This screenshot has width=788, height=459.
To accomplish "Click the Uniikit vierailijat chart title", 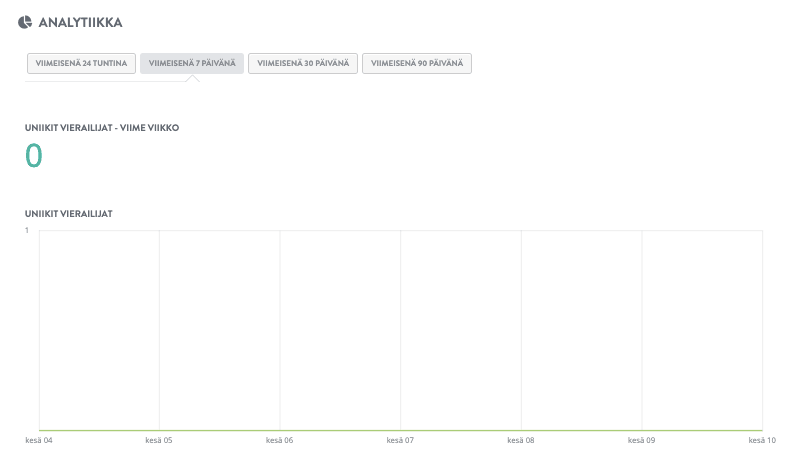I will click(69, 214).
